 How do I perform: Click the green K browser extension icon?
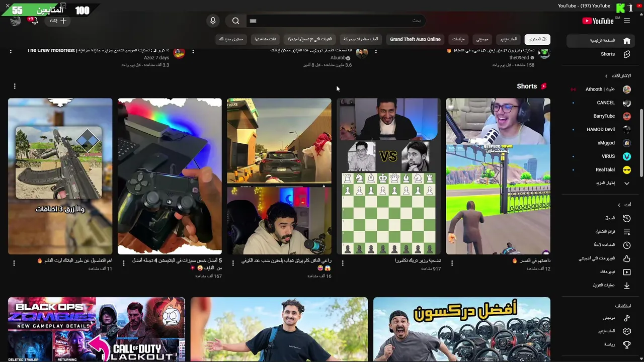click(620, 8)
